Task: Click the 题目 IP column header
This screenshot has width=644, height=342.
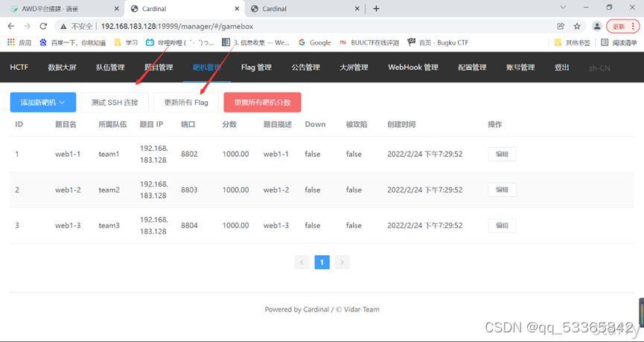Action: coord(152,124)
